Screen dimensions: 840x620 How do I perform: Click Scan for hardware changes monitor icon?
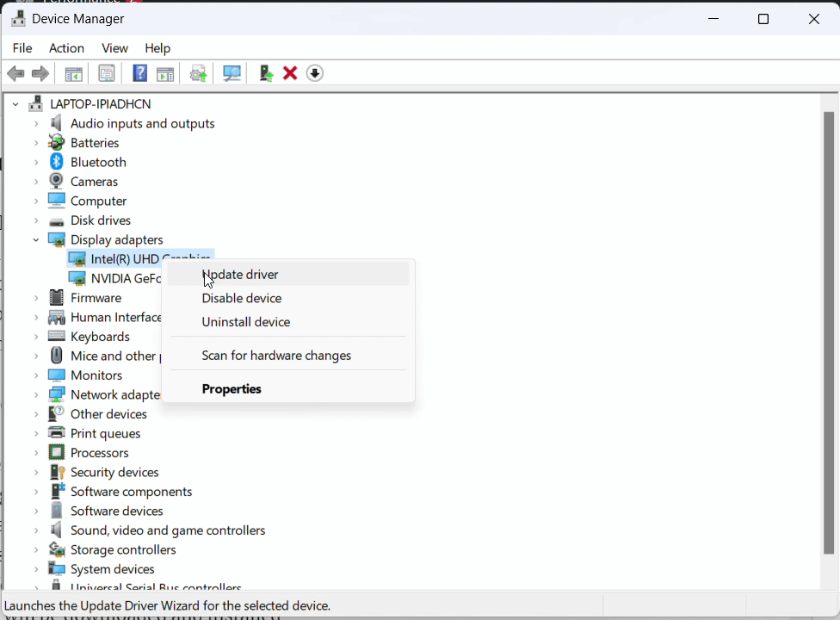(x=232, y=73)
